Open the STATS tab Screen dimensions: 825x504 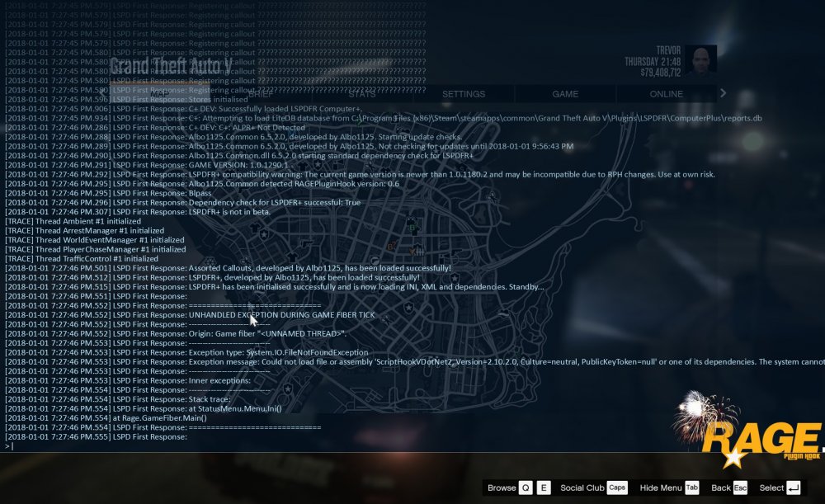(362, 94)
